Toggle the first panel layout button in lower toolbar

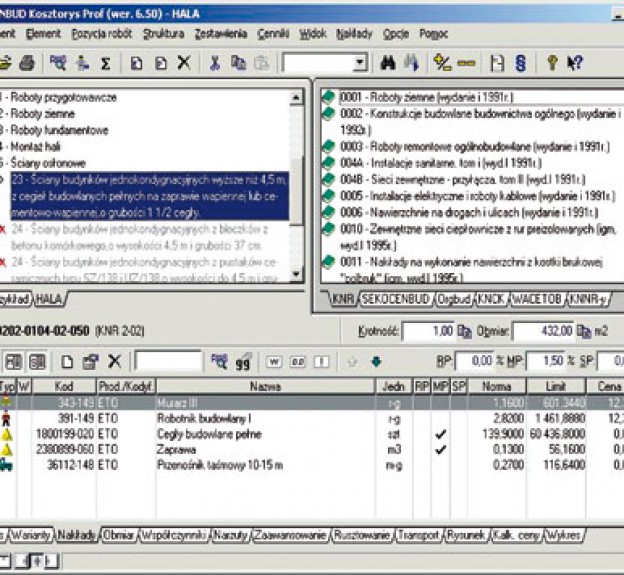[x=14, y=361]
